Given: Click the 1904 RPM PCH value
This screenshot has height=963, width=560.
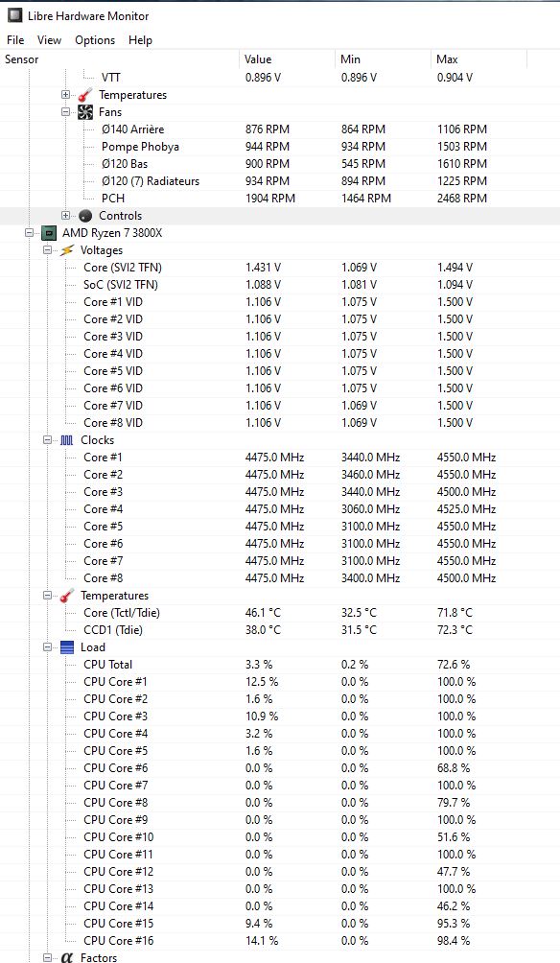Looking at the screenshot, I should click(x=270, y=198).
